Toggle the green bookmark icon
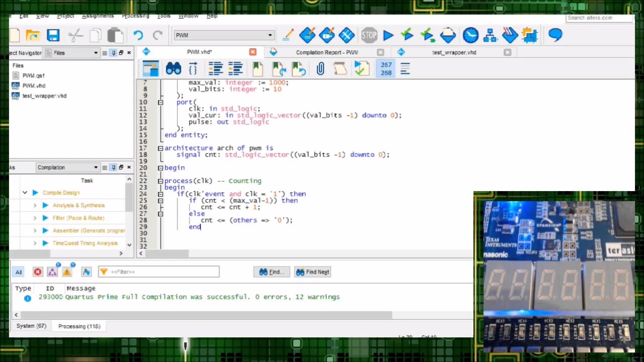The image size is (644, 362). (258, 68)
